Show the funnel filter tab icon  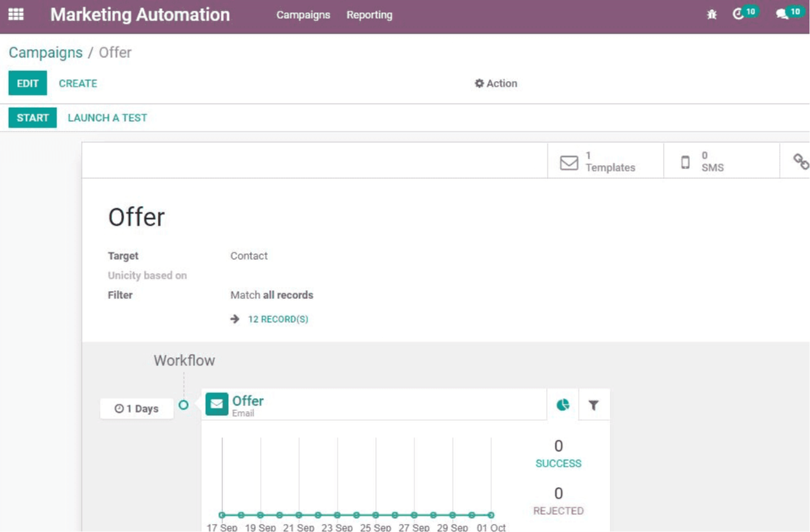[x=593, y=405]
